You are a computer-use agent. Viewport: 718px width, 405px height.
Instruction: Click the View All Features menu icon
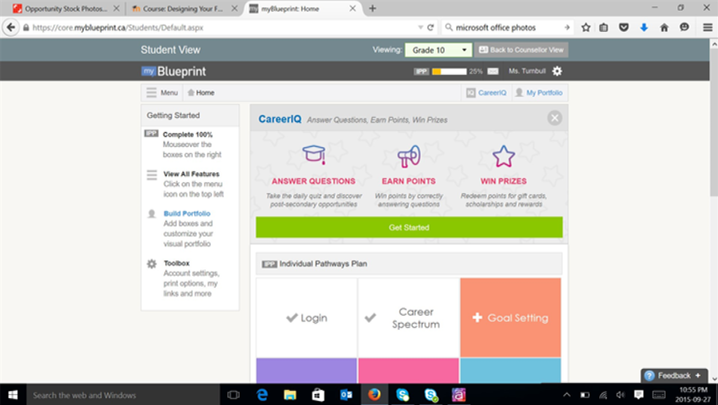click(152, 175)
